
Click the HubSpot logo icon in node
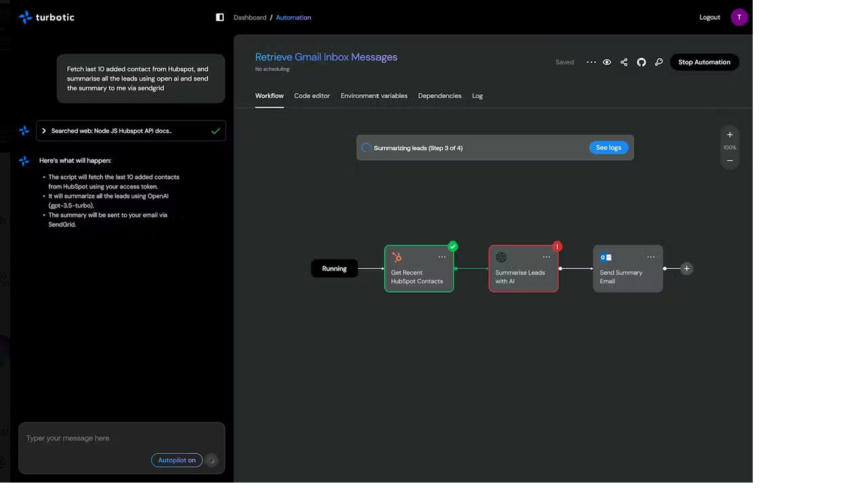397,258
